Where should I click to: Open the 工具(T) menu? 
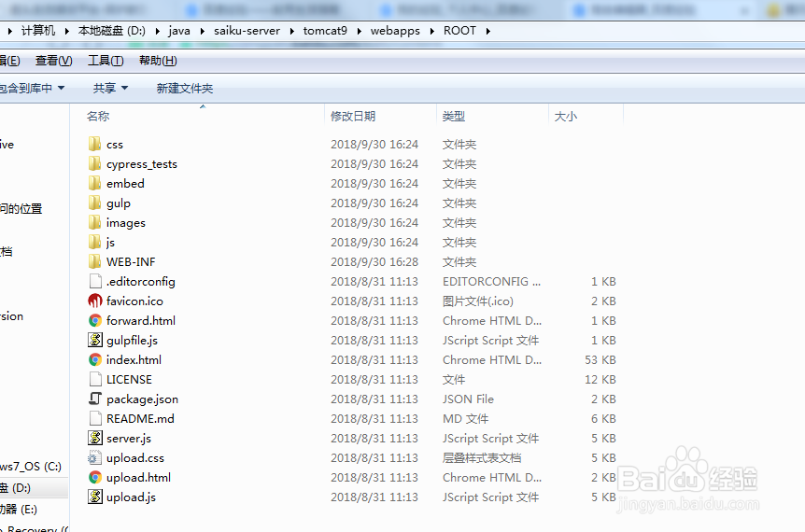pos(106,61)
